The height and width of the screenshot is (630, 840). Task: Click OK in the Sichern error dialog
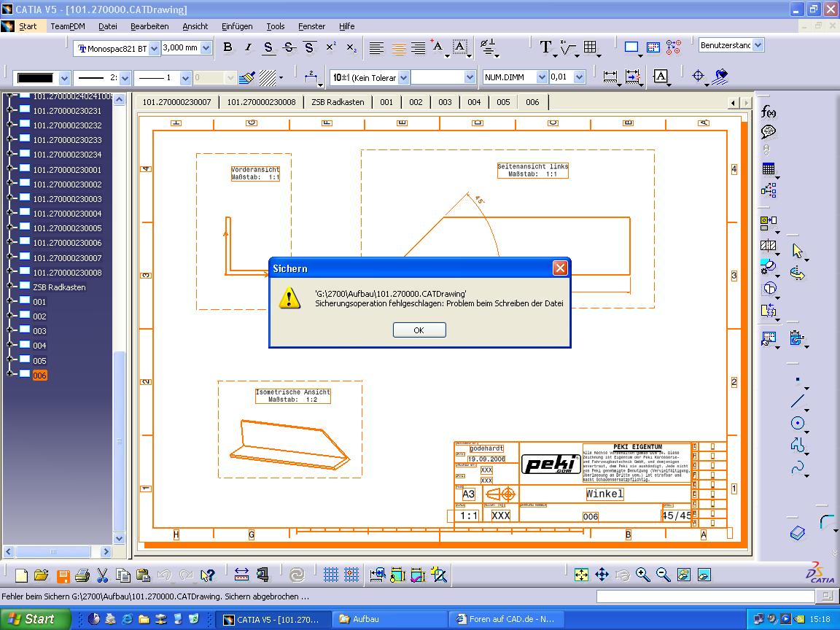(419, 330)
